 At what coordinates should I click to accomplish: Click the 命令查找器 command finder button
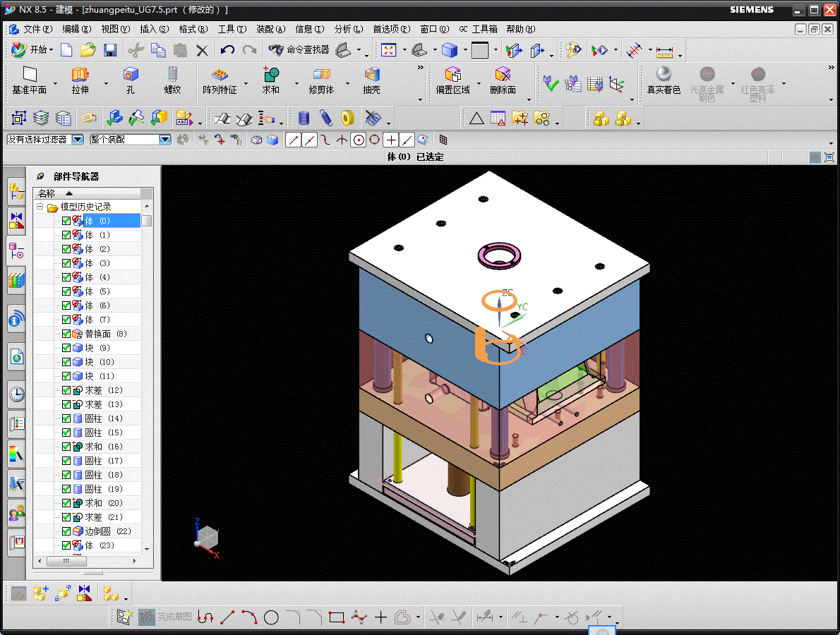(299, 50)
